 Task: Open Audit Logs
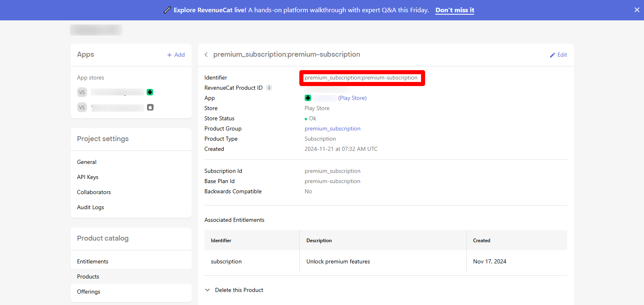pos(91,207)
